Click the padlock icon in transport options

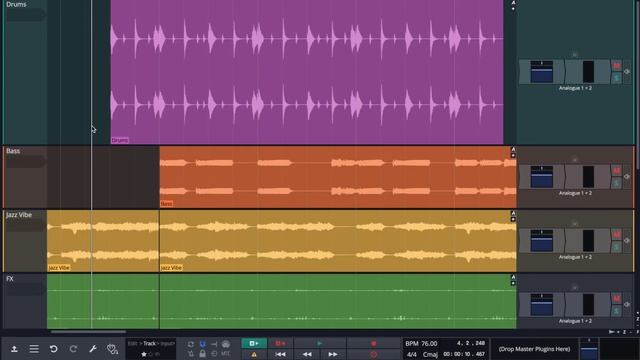[202, 353]
